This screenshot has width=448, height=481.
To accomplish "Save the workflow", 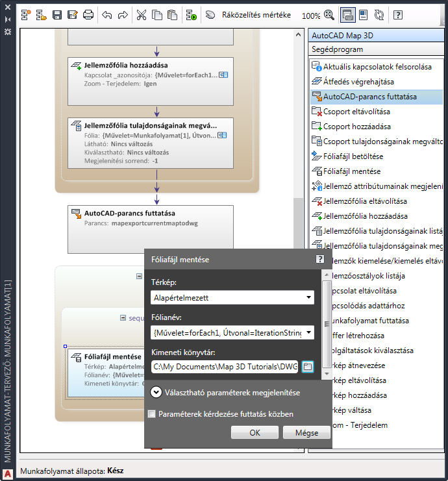I will pyautogui.click(x=57, y=15).
